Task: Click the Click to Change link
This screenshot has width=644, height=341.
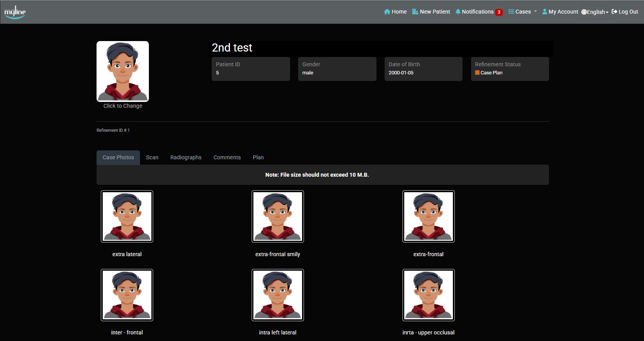Action: click(x=123, y=106)
